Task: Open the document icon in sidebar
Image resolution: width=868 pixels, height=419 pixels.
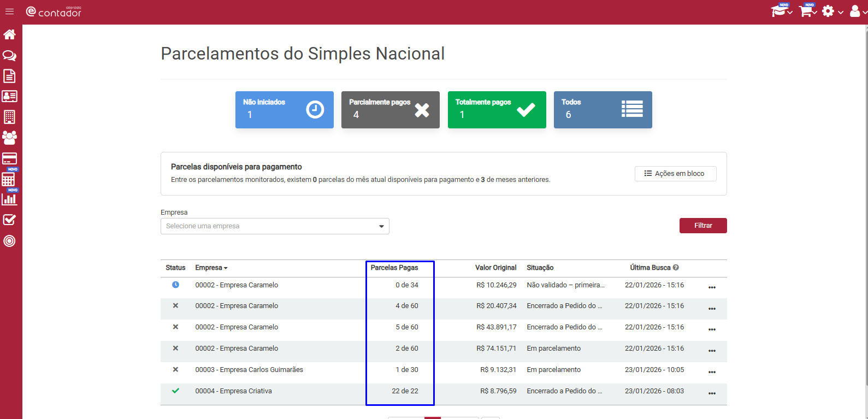Action: 9,76
